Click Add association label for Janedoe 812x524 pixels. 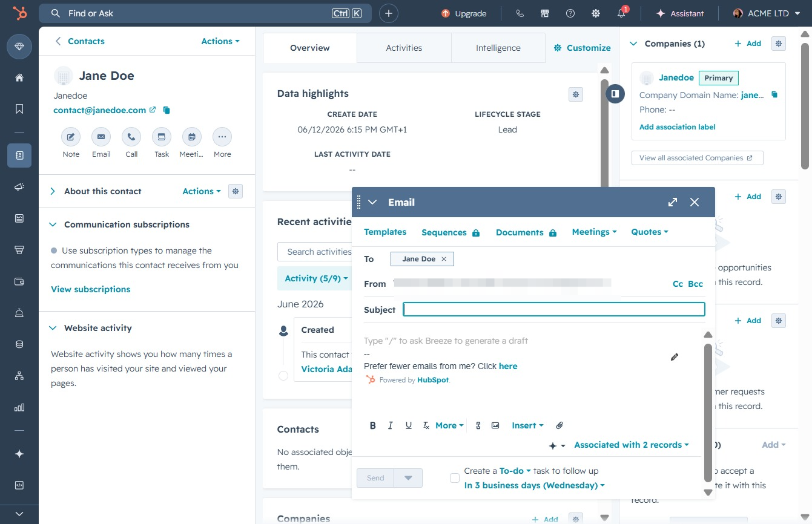678,127
